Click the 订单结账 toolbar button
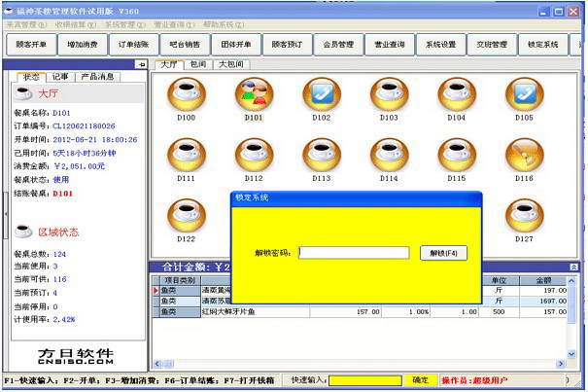 point(133,45)
